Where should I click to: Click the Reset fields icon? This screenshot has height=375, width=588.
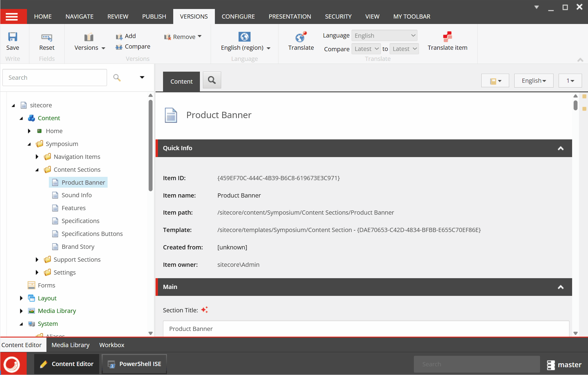pos(47,37)
